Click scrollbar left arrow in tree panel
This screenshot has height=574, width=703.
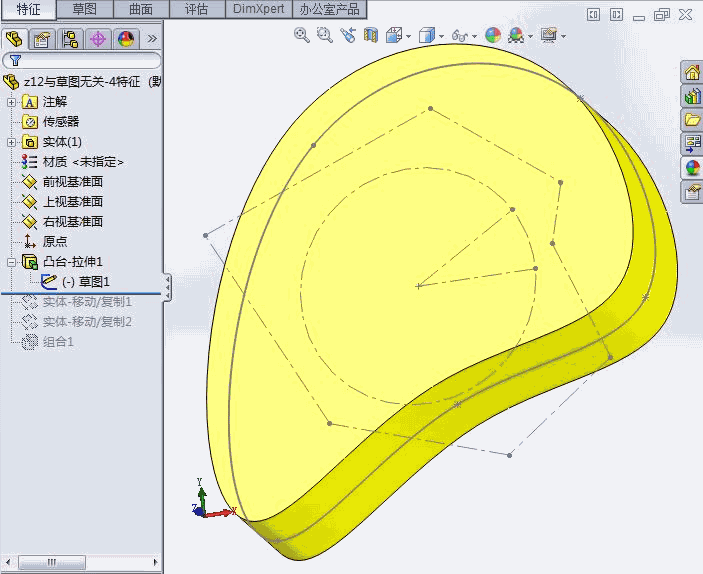click(x=8, y=562)
